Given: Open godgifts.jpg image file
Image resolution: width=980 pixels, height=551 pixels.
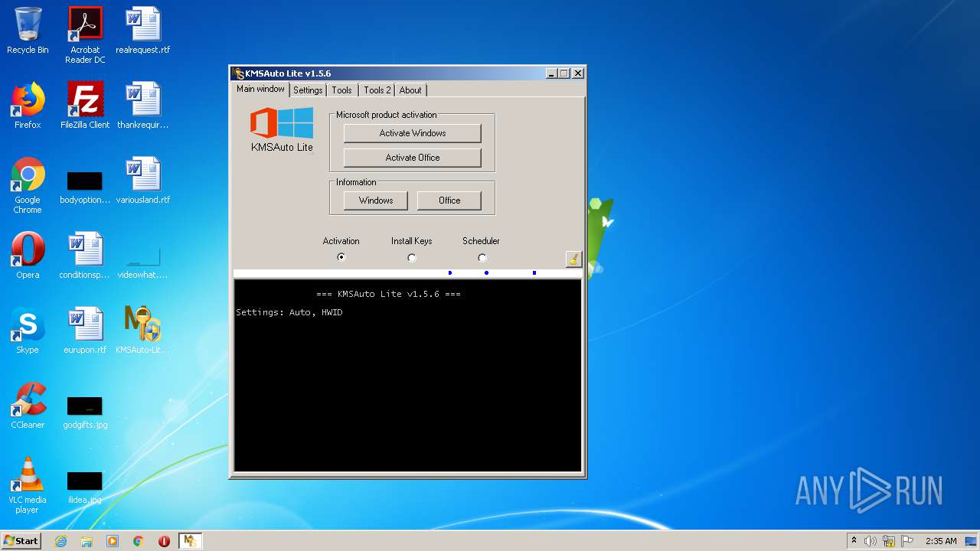Looking at the screenshot, I should (85, 412).
